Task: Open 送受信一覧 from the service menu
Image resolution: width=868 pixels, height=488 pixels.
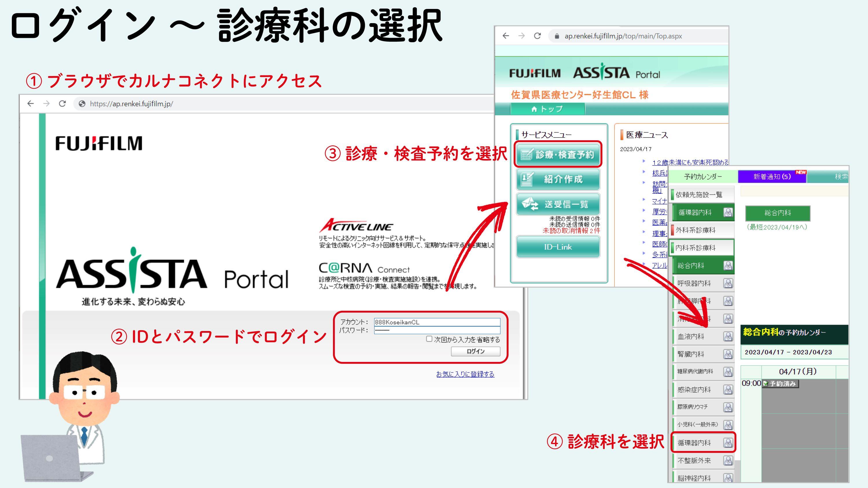Action: [558, 204]
